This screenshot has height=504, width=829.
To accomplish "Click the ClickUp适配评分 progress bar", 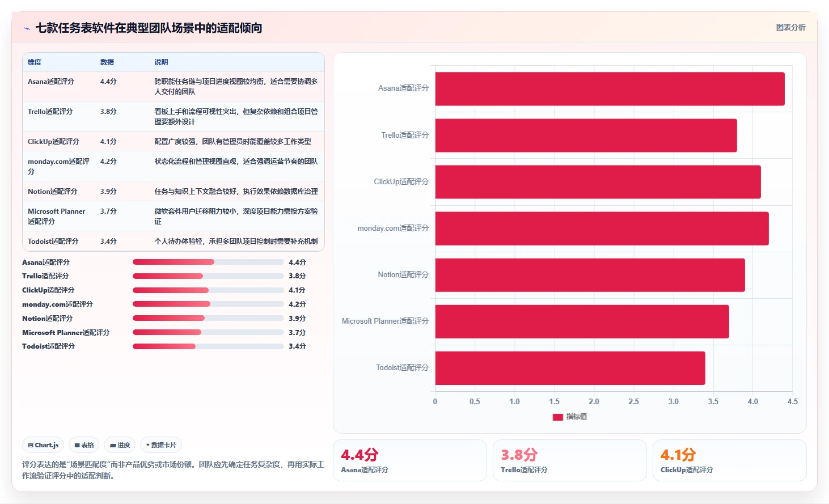I will click(208, 290).
